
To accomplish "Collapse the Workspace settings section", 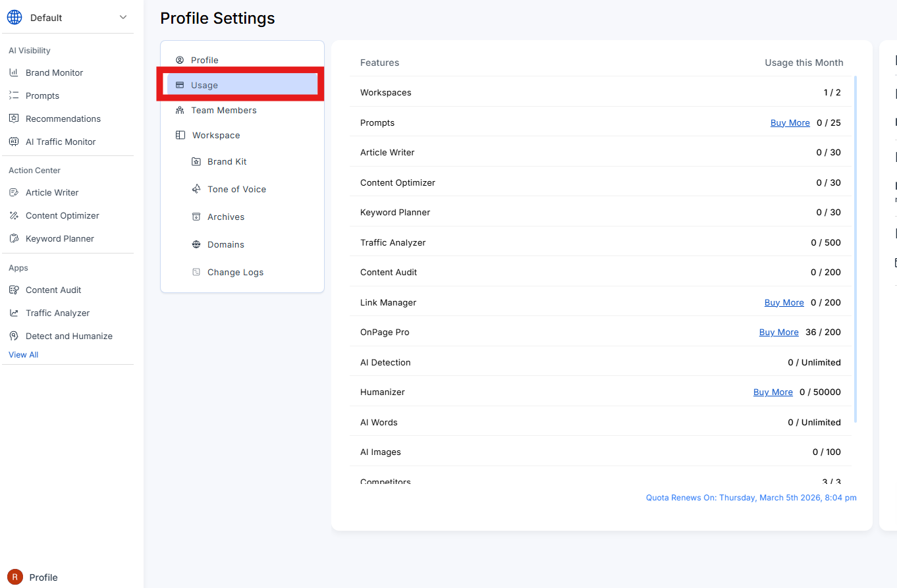I will coord(215,136).
